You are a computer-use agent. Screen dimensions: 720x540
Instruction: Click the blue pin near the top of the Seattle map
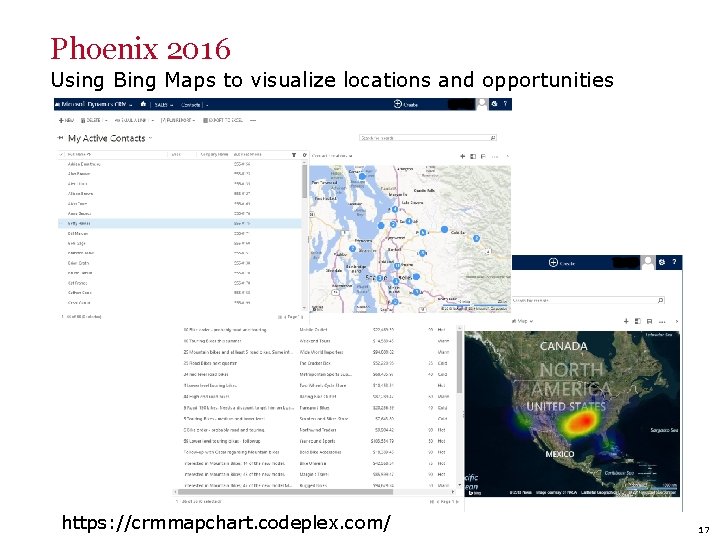coord(362,176)
